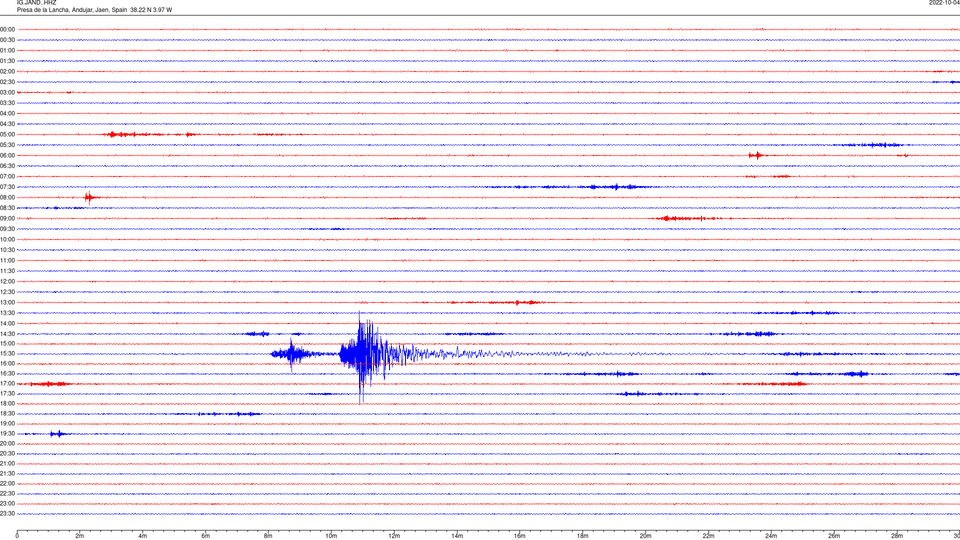960x540 pixels.
Task: Click the 2m tick label on time axis
Action: point(80,536)
